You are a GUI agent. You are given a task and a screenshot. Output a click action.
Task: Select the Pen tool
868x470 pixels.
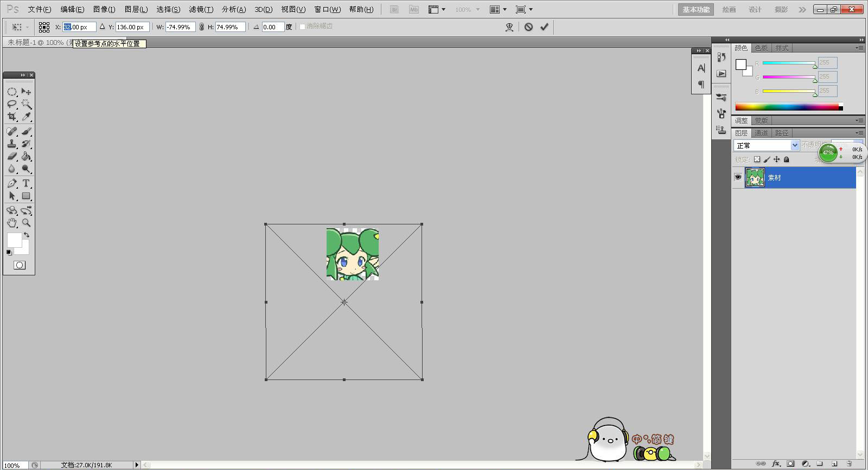[12, 183]
